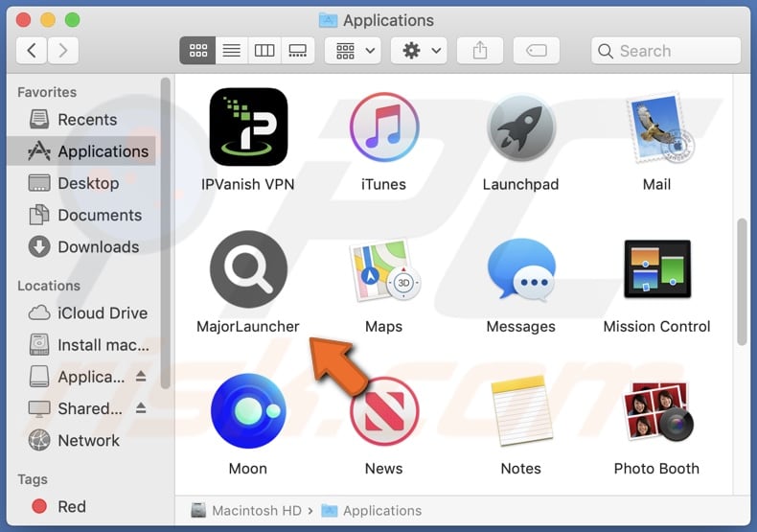This screenshot has width=757, height=532.
Task: Select the Maps app icon
Action: [383, 269]
